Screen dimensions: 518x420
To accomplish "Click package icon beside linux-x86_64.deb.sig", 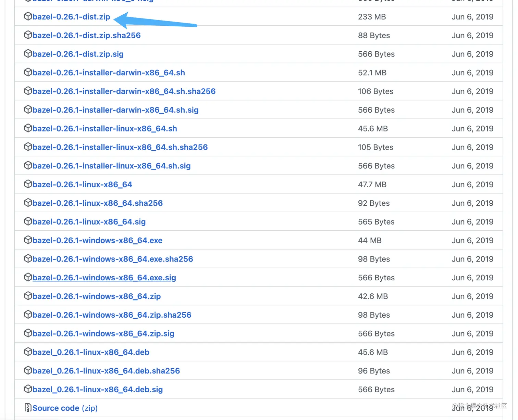I will [x=28, y=389].
